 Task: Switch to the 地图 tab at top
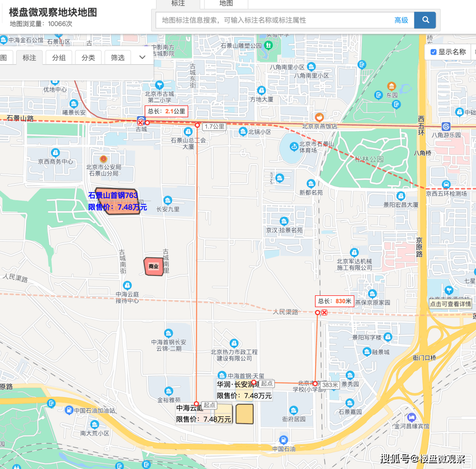tap(226, 4)
